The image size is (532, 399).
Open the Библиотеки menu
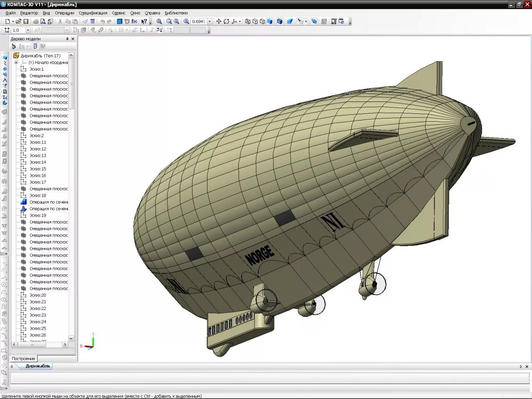176,13
